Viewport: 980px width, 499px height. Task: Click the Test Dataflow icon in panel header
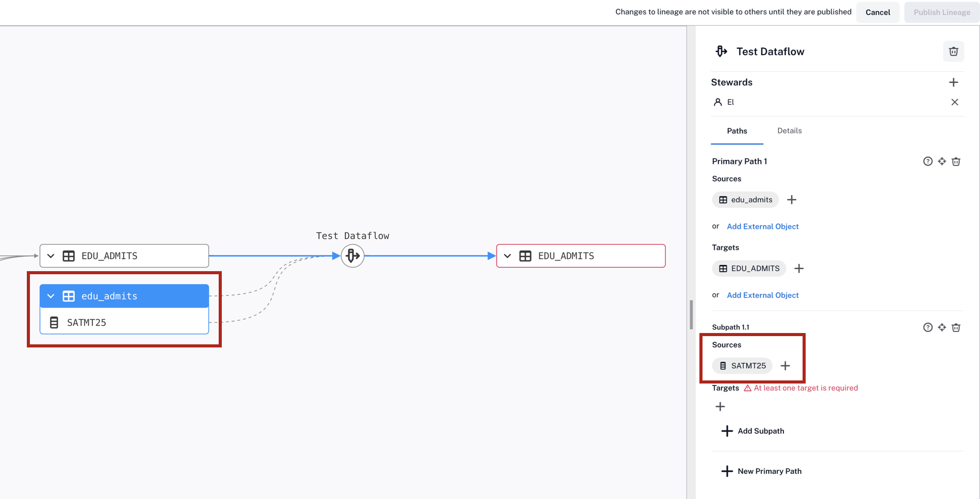(x=721, y=52)
